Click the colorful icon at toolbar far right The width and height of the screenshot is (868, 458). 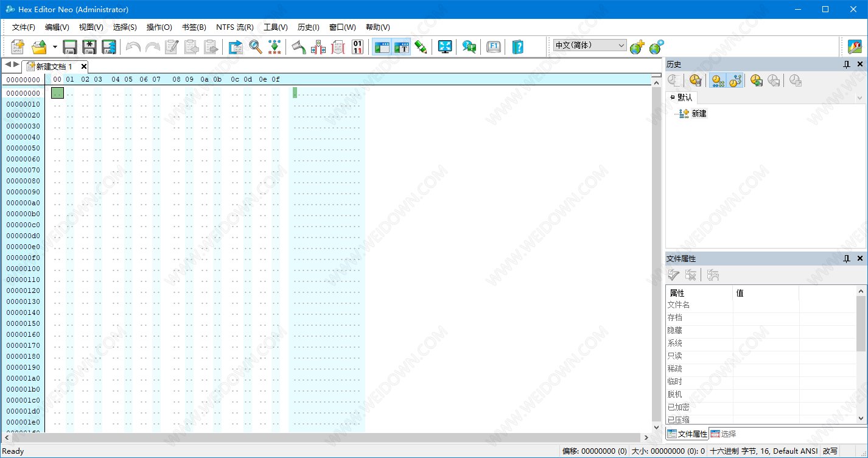(x=855, y=47)
